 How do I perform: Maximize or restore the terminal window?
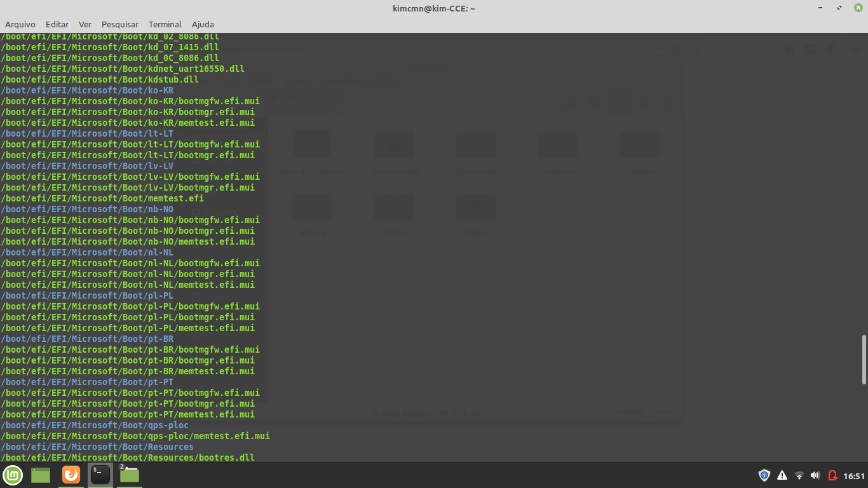coord(839,8)
